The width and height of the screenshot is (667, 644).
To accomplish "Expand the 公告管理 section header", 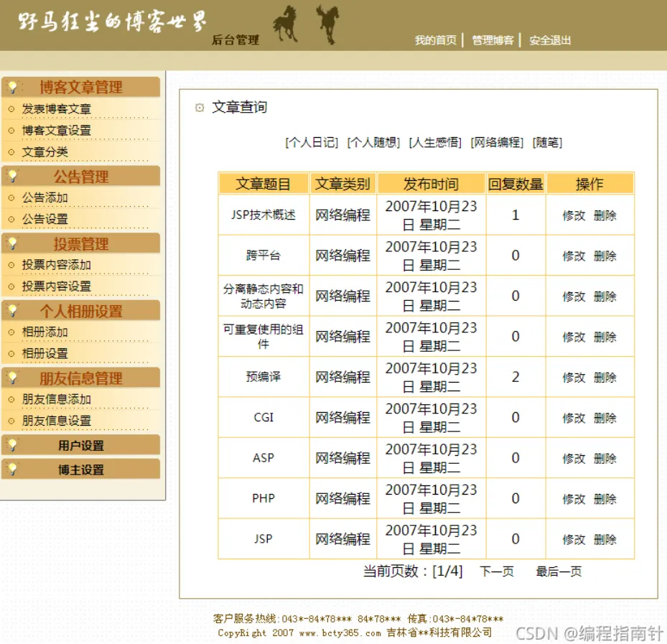I will pos(81,176).
